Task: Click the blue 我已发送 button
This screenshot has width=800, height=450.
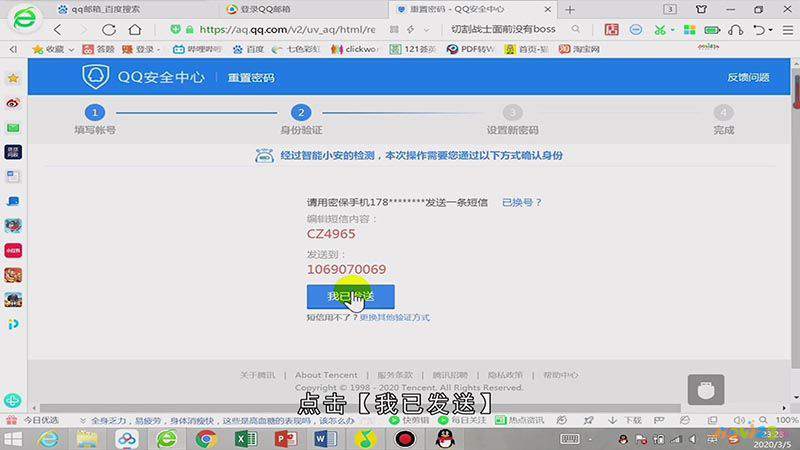Action: (x=351, y=296)
